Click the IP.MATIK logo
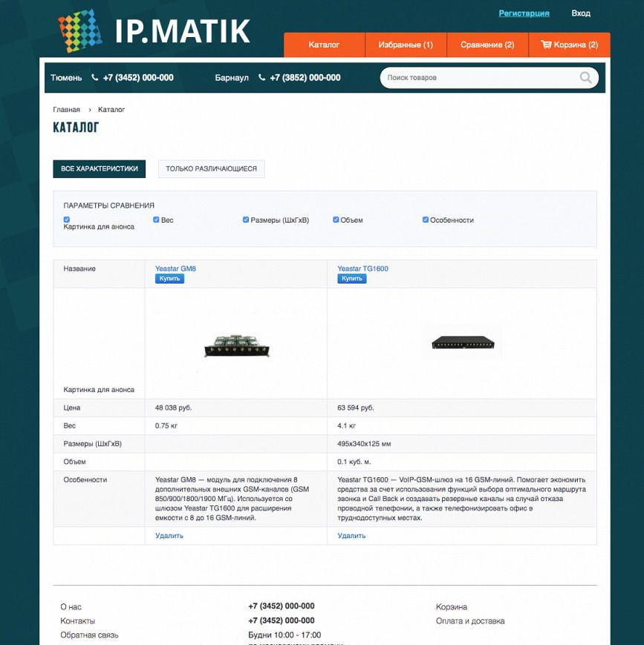This screenshot has width=644, height=645. point(154,30)
